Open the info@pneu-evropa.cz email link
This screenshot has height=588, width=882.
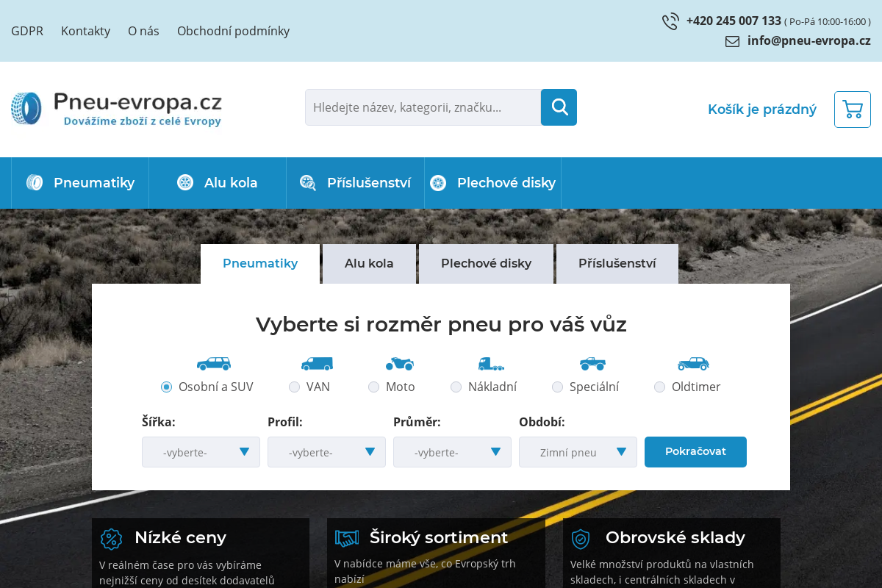808,40
